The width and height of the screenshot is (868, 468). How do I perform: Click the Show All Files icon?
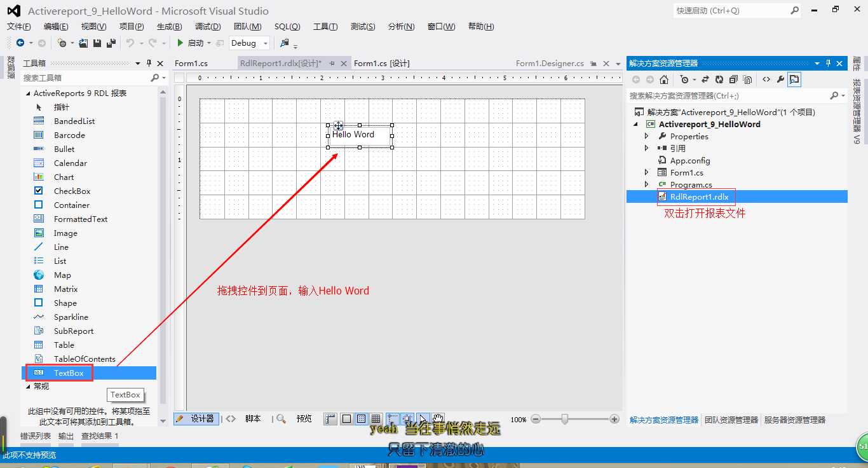[747, 79]
